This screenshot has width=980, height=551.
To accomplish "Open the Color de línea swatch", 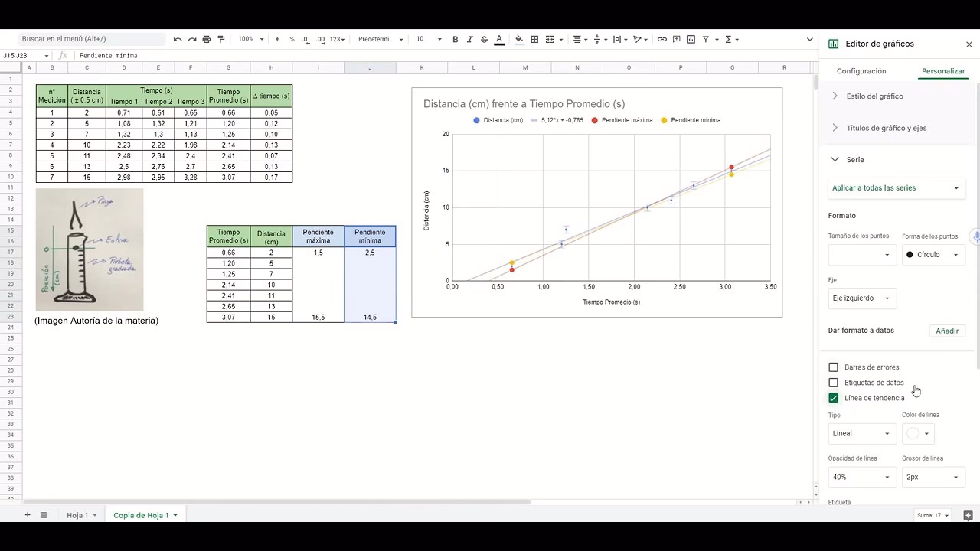I will [917, 433].
